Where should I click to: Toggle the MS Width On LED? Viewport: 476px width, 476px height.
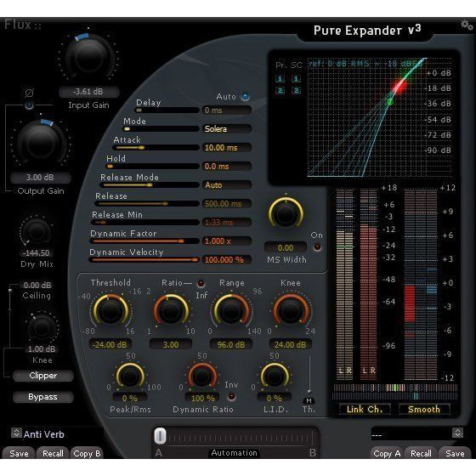tap(317, 247)
